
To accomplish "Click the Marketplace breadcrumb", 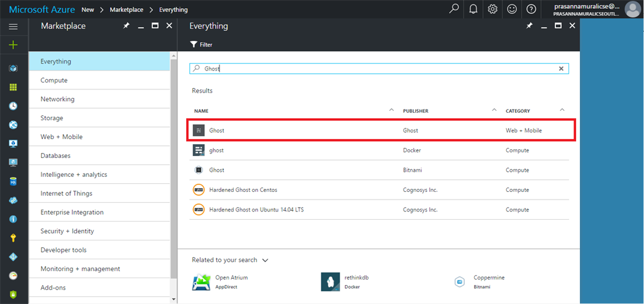I will tap(126, 9).
